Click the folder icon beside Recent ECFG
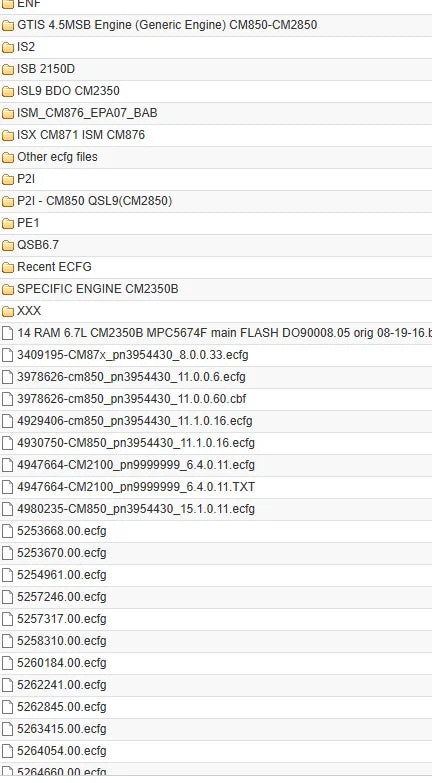The image size is (432, 783). coord(7,267)
